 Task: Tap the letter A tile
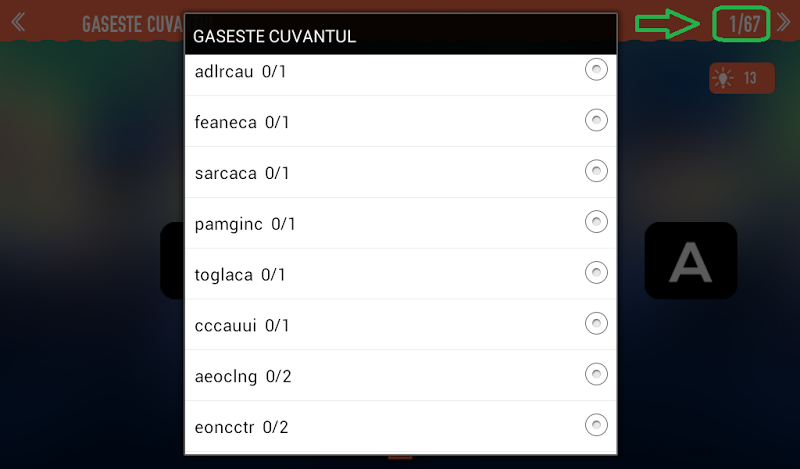[x=690, y=260]
